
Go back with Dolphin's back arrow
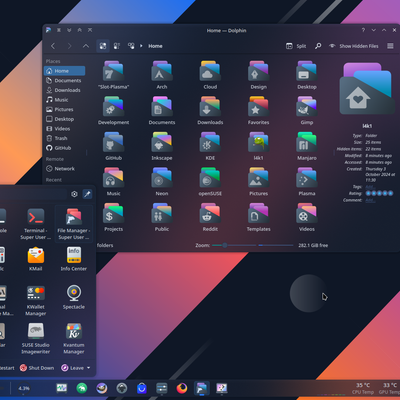pos(53,46)
